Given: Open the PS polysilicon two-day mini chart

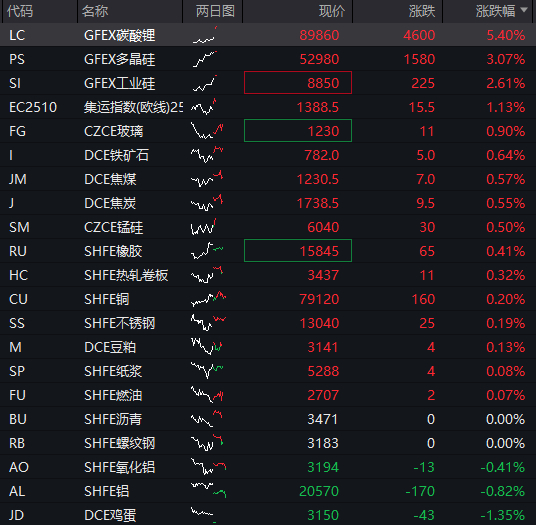Looking at the screenshot, I should tap(204, 59).
